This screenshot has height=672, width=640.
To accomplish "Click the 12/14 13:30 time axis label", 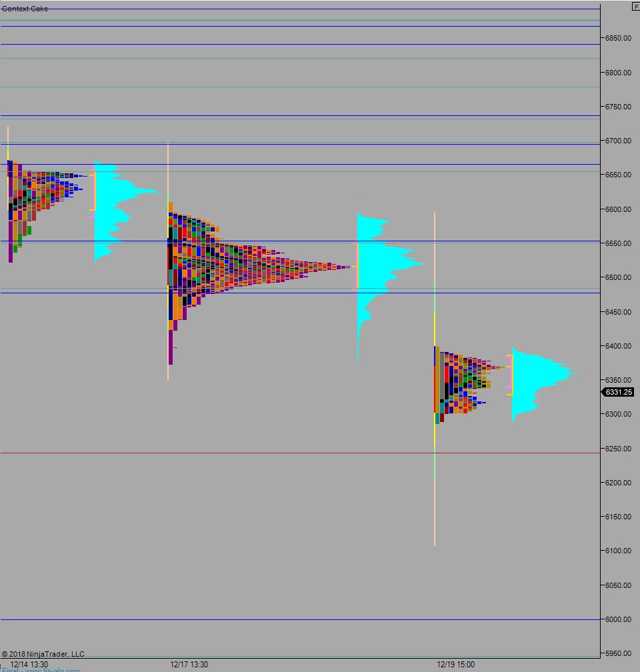I will [29, 665].
